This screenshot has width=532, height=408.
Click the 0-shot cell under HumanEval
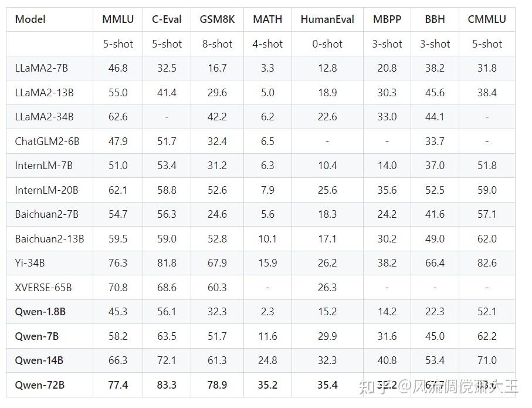pos(327,44)
